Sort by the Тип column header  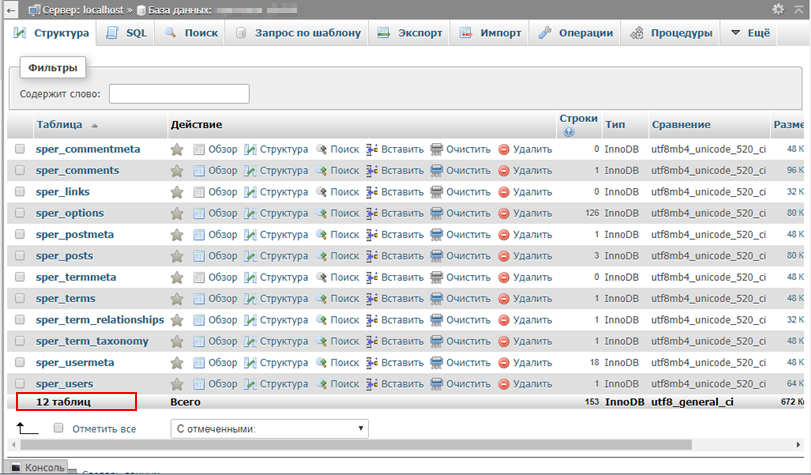pos(615,125)
